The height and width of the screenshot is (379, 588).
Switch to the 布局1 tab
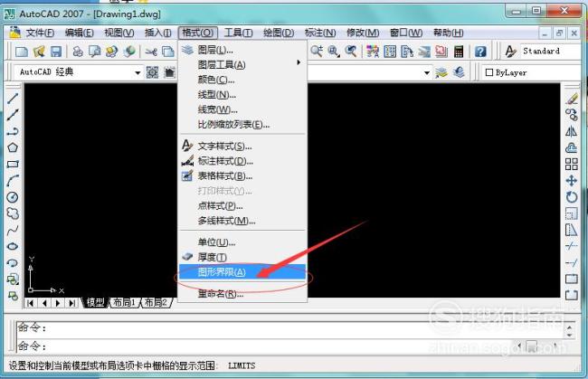click(125, 302)
